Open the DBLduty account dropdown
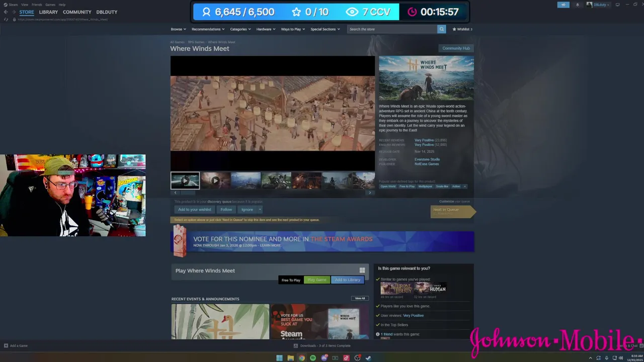Viewport: 644px width, 362px height. 598,5
